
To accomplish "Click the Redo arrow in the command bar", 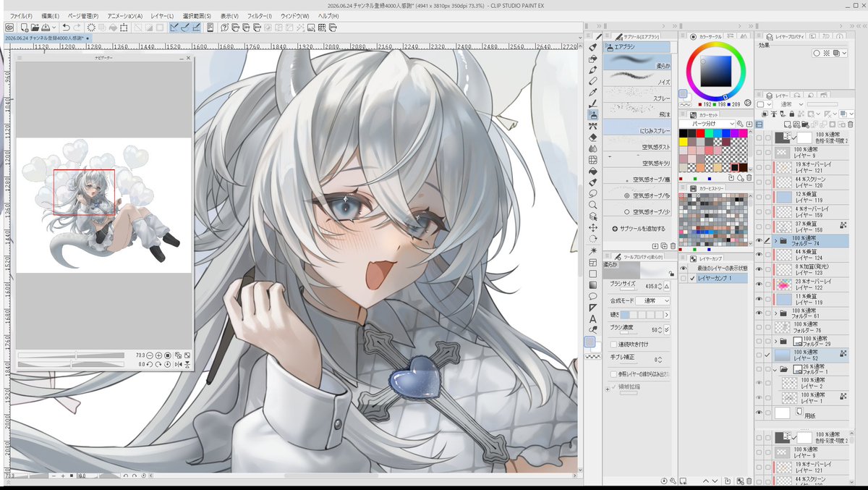I will [77, 28].
